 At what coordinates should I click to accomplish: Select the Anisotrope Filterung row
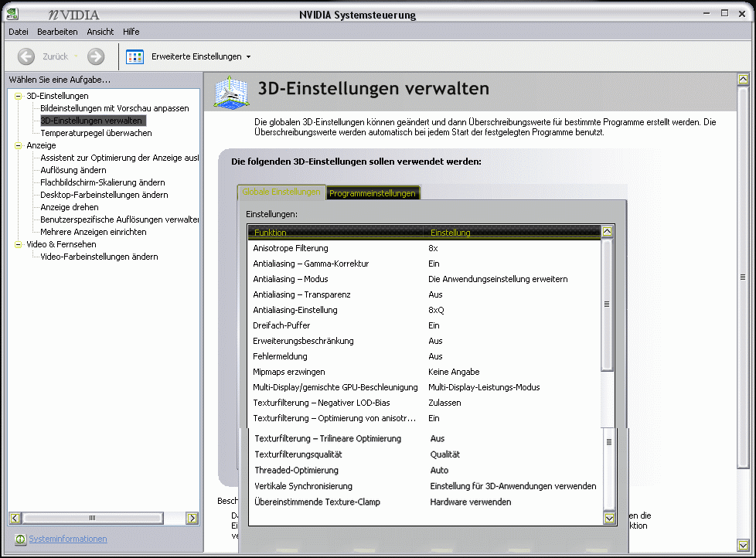coord(424,248)
